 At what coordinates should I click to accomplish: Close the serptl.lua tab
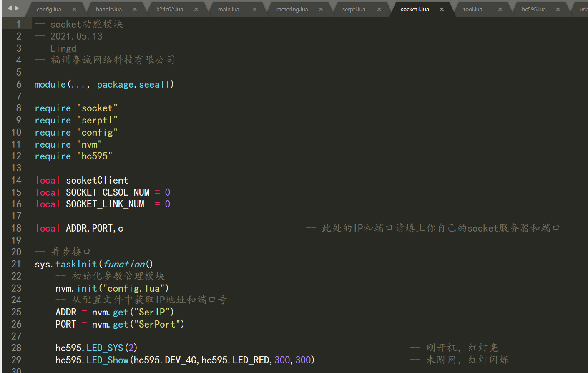pyautogui.click(x=379, y=9)
